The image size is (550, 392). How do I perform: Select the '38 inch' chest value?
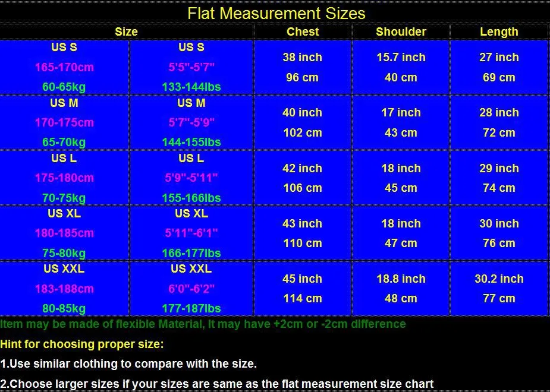click(303, 57)
